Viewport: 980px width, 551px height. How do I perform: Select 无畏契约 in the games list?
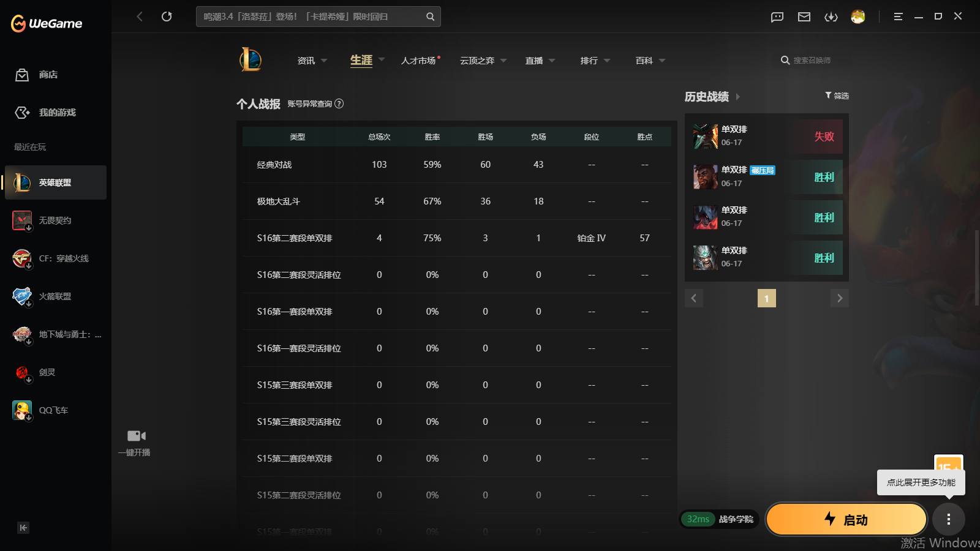(x=56, y=220)
